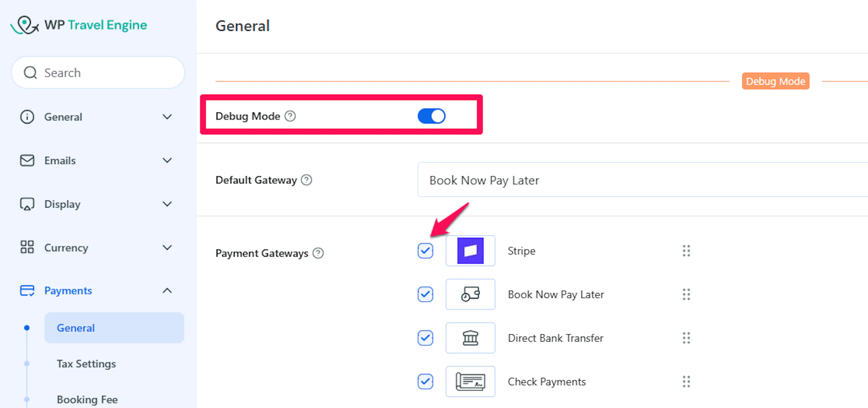Click the Check Payments drag handle

point(686,381)
